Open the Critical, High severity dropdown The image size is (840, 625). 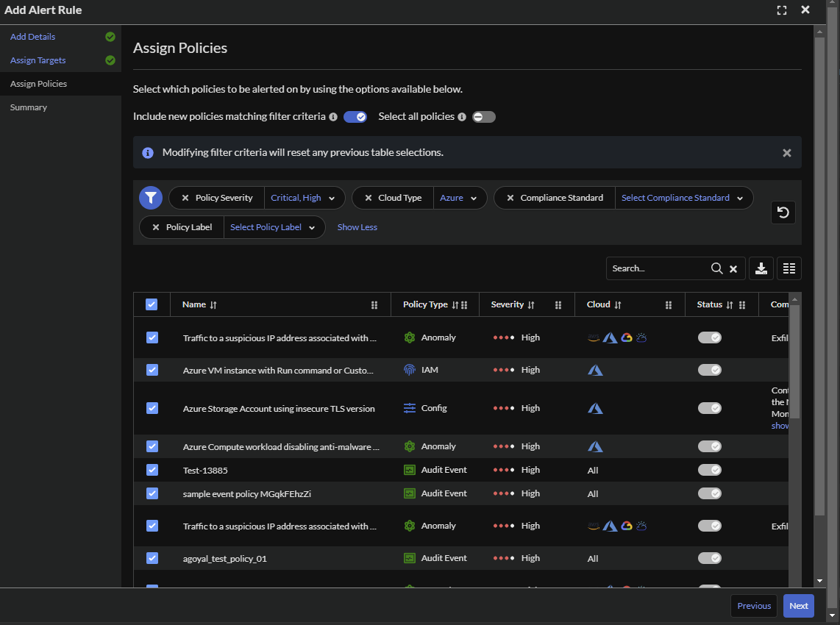tap(305, 197)
